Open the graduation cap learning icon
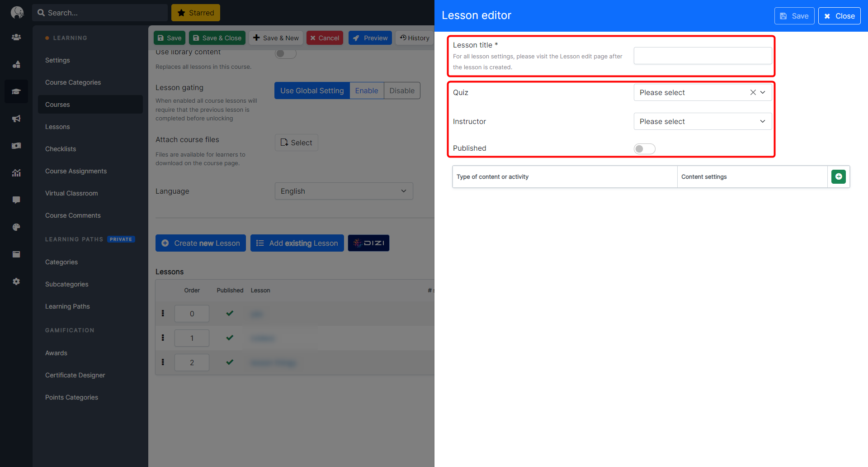 click(16, 91)
